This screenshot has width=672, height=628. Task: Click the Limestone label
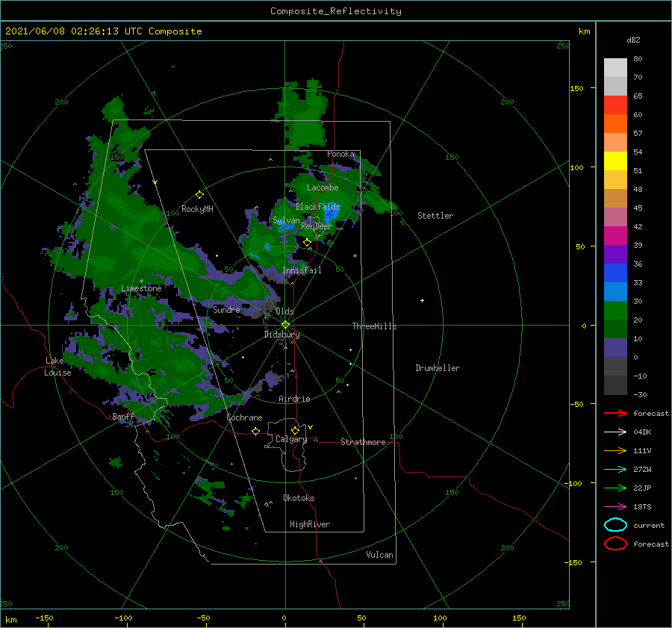pos(141,288)
